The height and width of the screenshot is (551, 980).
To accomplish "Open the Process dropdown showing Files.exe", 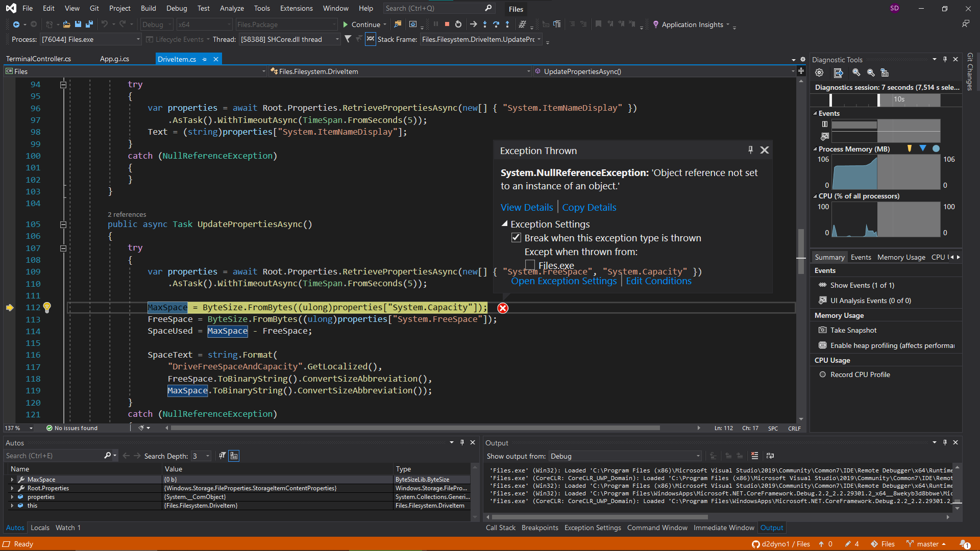I will [x=90, y=39].
